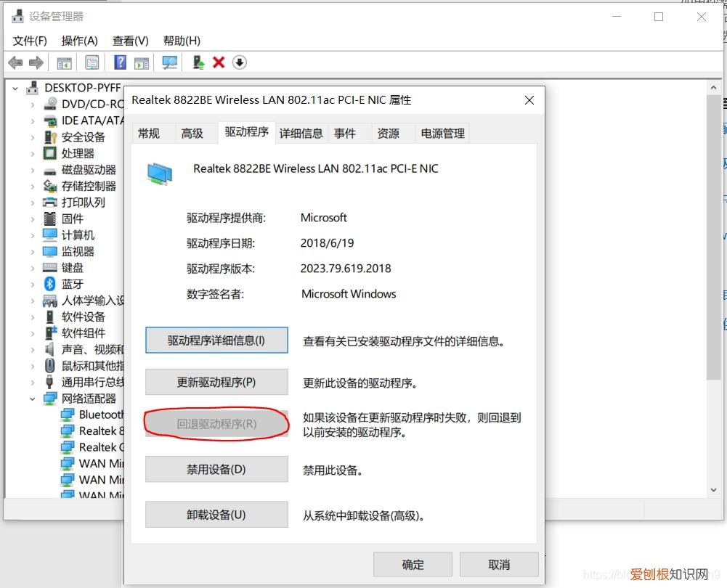The width and height of the screenshot is (727, 588).
Task: Click the Show/Hide console tree toolbar icon
Action: pyautogui.click(x=64, y=62)
